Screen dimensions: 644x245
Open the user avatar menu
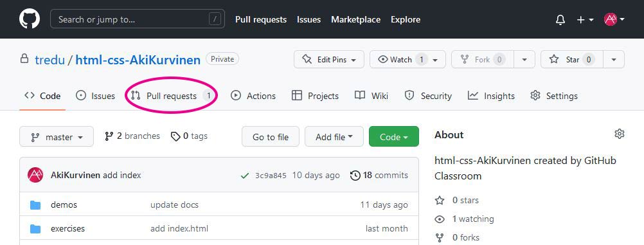coord(614,19)
